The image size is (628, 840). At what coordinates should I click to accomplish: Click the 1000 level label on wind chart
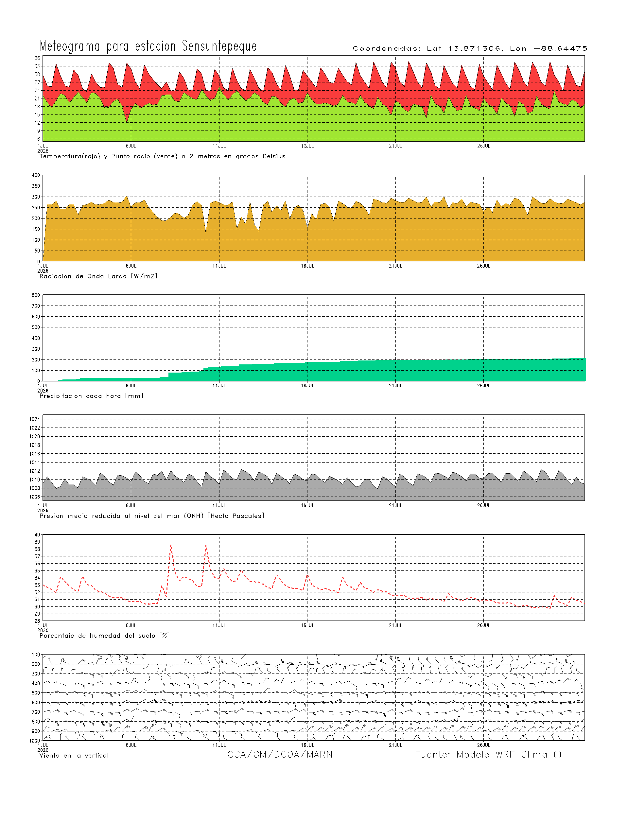coord(35,741)
